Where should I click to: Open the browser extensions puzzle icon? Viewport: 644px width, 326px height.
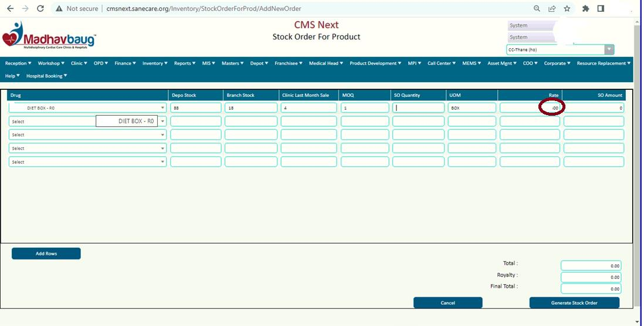click(585, 9)
